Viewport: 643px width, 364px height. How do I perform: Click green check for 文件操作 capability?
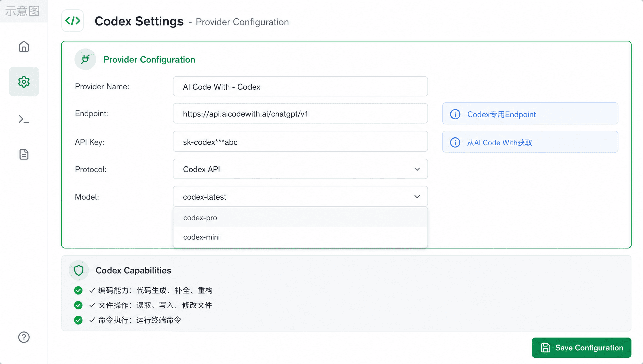click(78, 305)
